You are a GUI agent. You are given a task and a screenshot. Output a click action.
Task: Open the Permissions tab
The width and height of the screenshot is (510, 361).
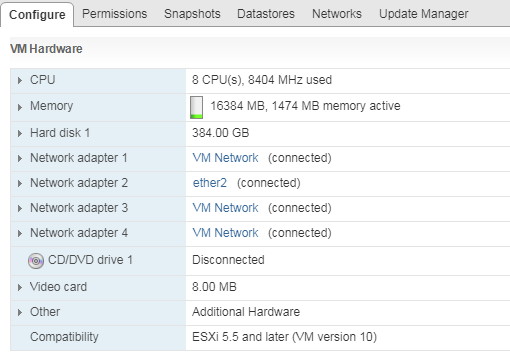(x=114, y=14)
